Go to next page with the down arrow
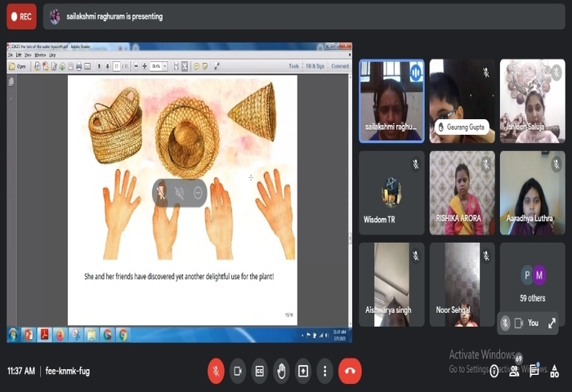This screenshot has height=392, width=572. click(x=108, y=66)
